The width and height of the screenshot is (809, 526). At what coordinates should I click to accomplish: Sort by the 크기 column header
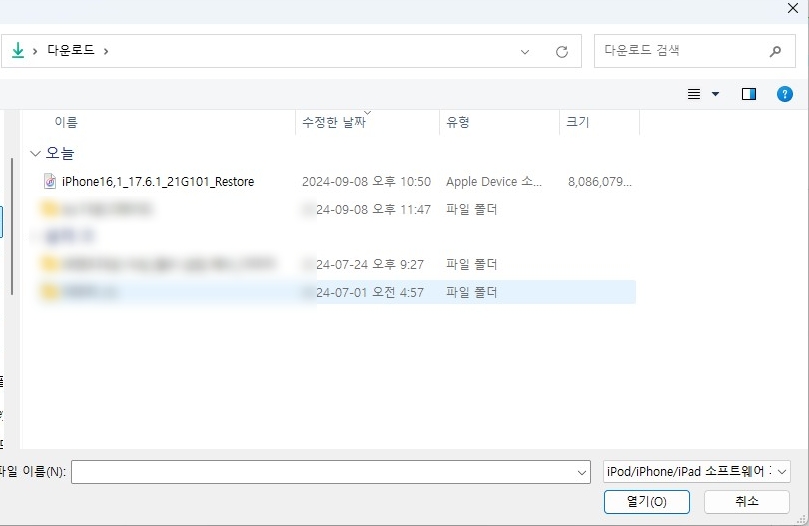(578, 122)
